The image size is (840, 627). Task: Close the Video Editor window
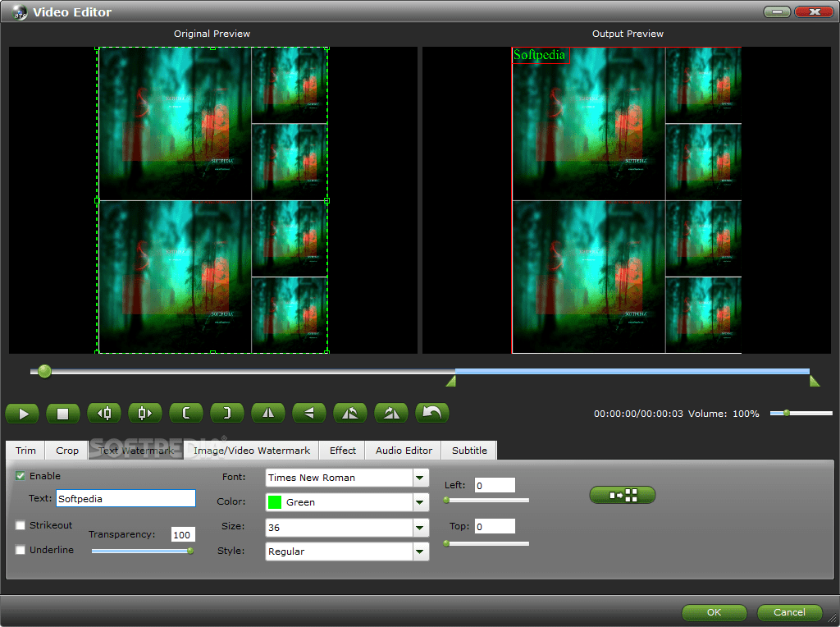(815, 11)
